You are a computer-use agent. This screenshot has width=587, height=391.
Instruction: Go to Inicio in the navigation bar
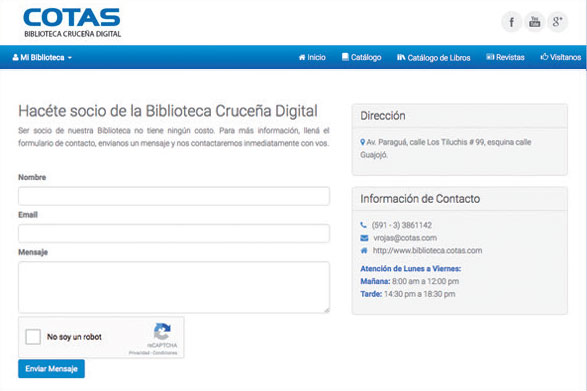(x=312, y=57)
